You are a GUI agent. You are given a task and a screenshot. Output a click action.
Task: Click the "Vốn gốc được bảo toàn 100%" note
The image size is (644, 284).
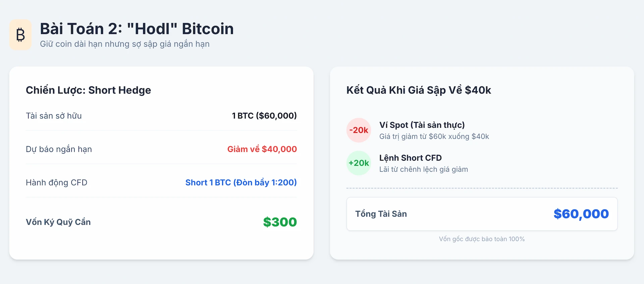pos(482,239)
